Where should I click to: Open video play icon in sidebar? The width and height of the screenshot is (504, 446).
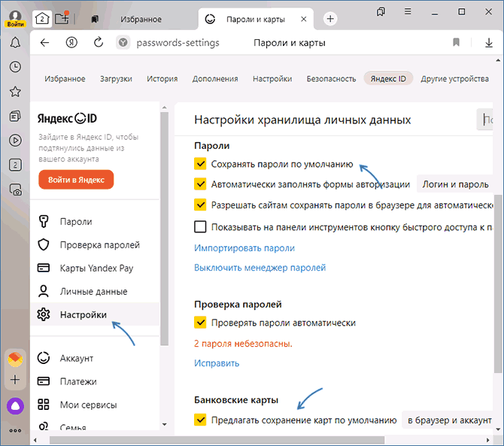pyautogui.click(x=15, y=141)
